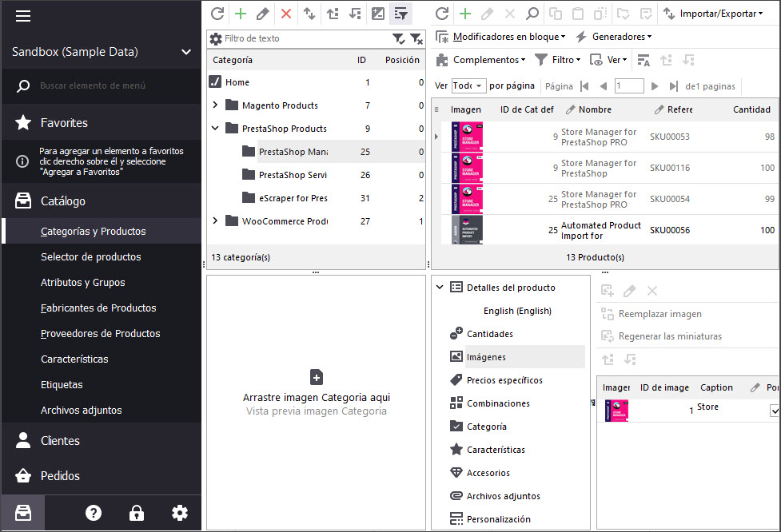Open the settings gear in sidebar
Viewport: 781px width, 532px height.
180,513
